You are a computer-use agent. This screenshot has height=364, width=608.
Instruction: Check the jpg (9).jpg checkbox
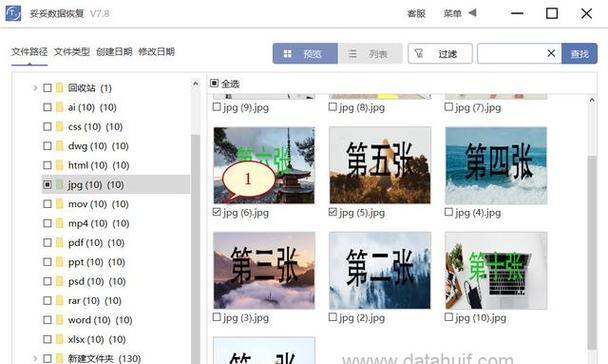(x=217, y=107)
